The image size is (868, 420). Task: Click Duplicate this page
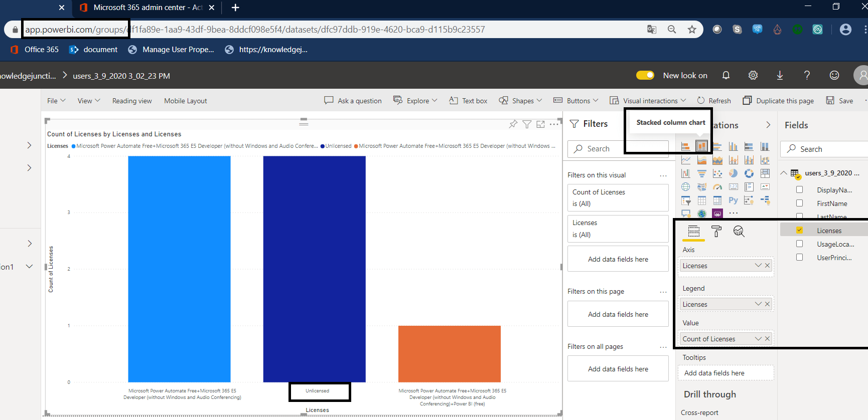pos(778,101)
